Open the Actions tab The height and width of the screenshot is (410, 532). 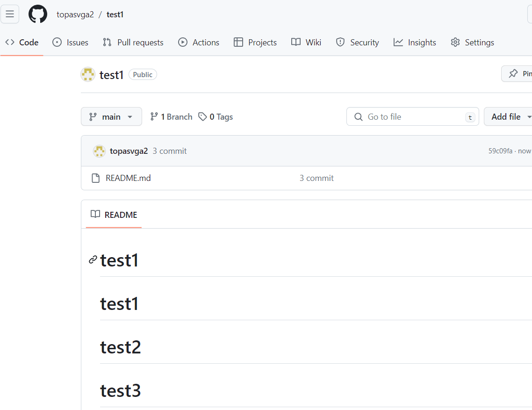point(199,43)
